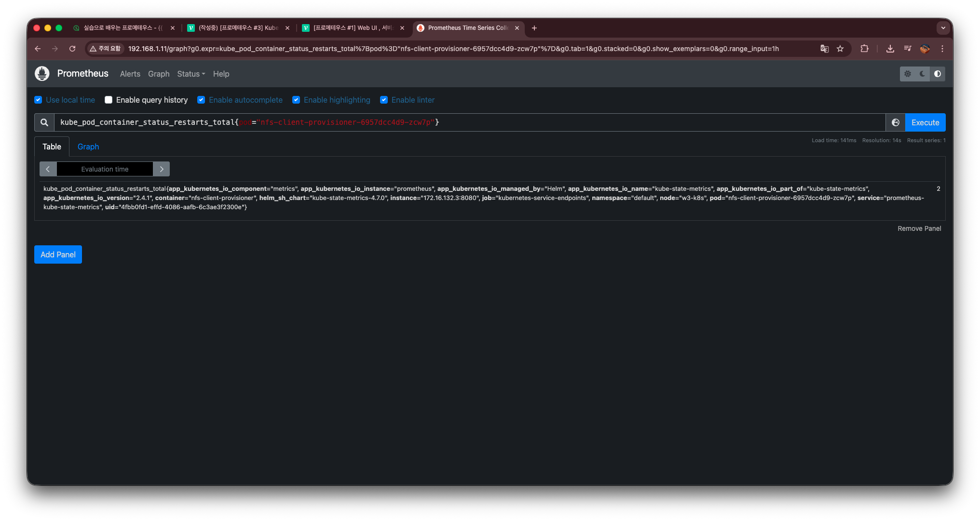Click the search magnifier icon in query bar
This screenshot has width=980, height=521.
click(x=44, y=122)
